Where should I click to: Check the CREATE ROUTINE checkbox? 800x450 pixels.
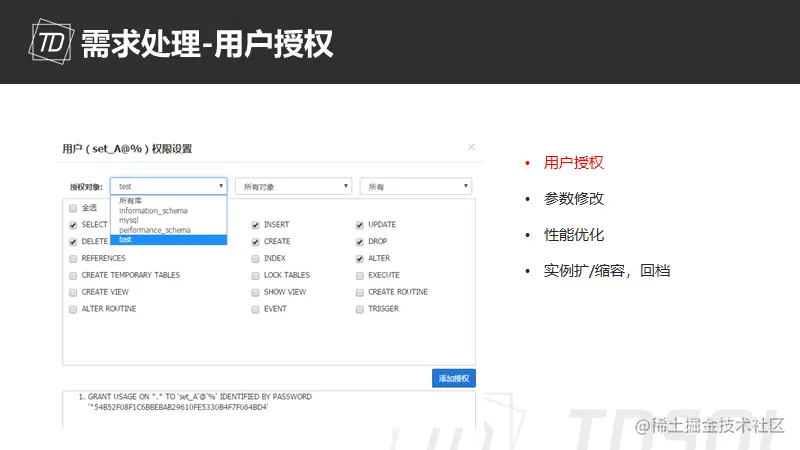coord(360,292)
